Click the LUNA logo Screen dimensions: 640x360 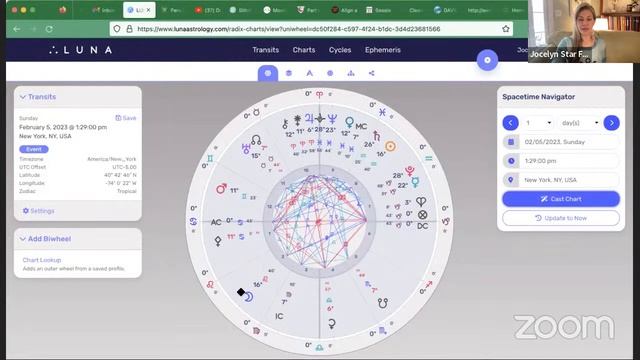pyautogui.click(x=80, y=50)
